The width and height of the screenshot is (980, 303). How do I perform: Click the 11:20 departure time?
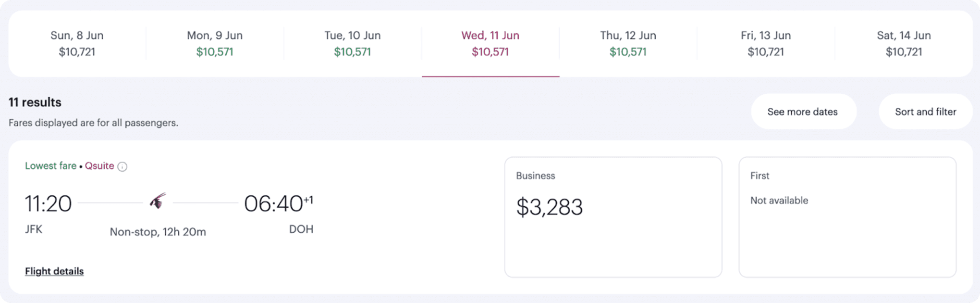click(48, 204)
